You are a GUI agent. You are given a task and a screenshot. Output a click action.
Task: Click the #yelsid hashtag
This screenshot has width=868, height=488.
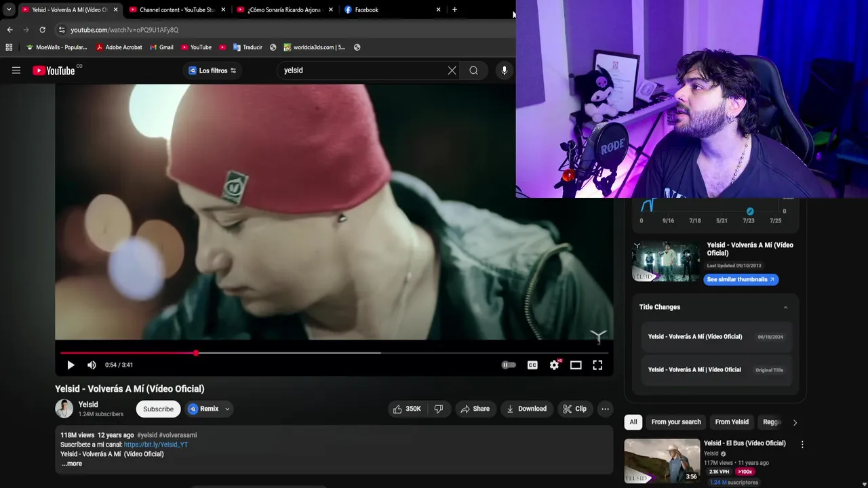(147, 435)
